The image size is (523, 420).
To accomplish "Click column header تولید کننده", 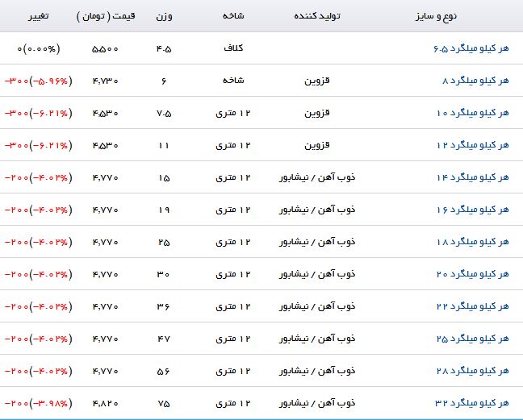I will (317, 16).
